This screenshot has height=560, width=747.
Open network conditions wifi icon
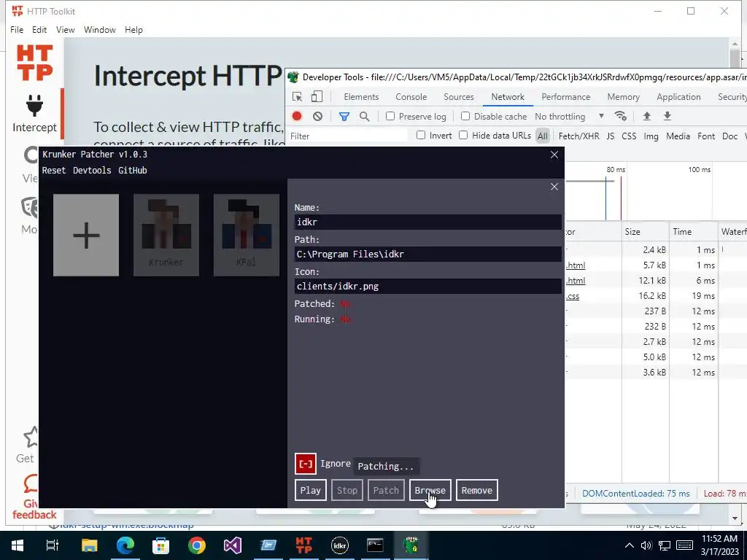point(620,116)
